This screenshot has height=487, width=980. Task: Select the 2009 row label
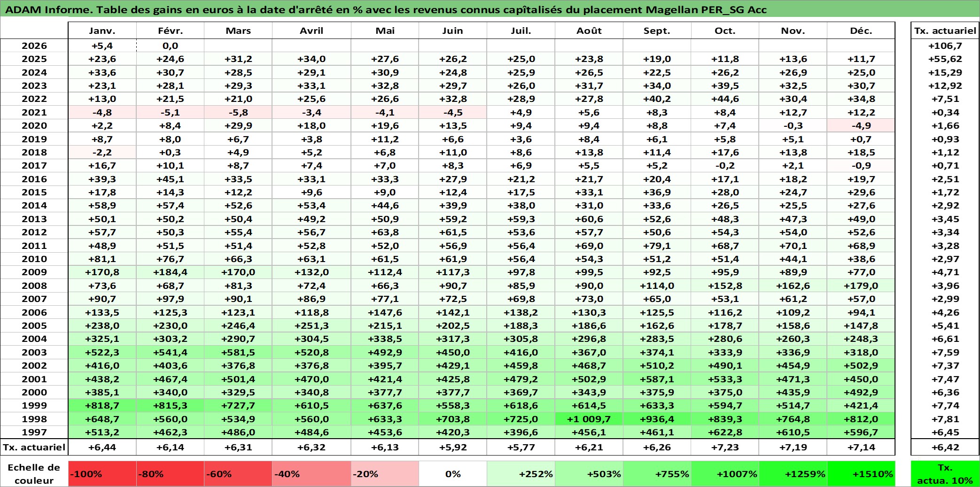click(x=34, y=272)
